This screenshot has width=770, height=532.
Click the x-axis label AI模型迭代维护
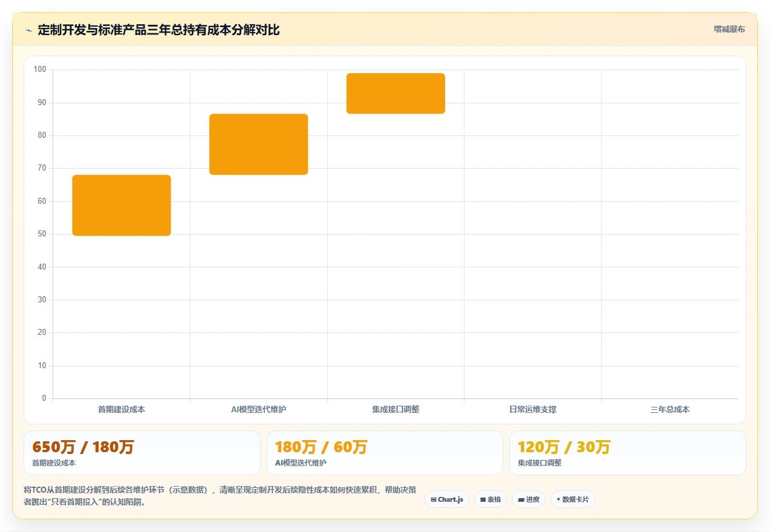click(x=259, y=409)
